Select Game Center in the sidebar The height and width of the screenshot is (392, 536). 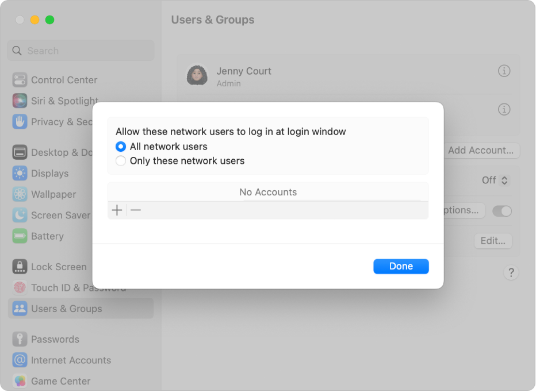(x=60, y=381)
